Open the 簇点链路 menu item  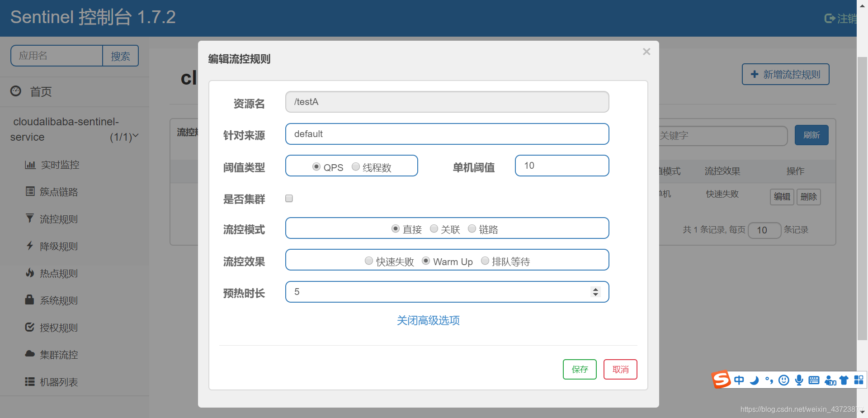pyautogui.click(x=59, y=192)
